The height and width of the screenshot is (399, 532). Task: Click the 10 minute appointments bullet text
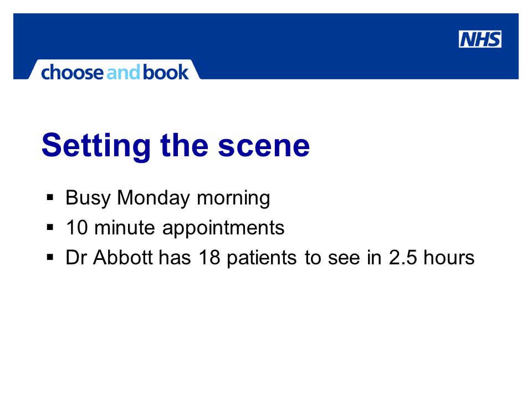pos(175,227)
